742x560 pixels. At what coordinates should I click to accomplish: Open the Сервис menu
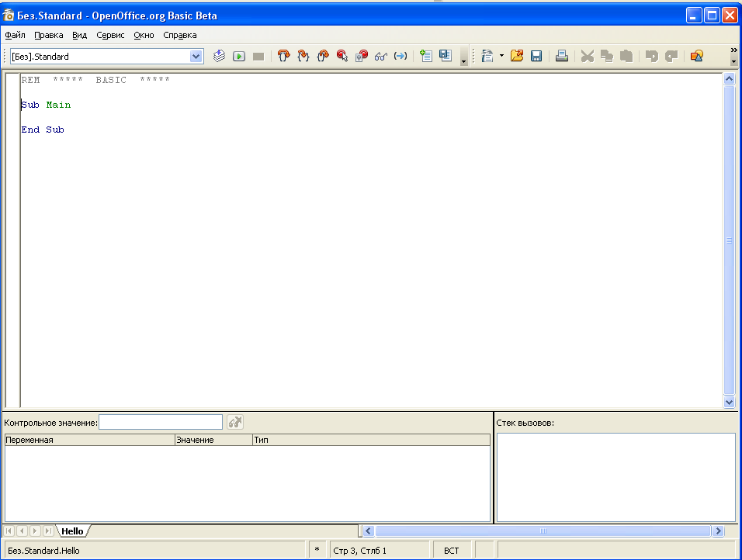[110, 35]
